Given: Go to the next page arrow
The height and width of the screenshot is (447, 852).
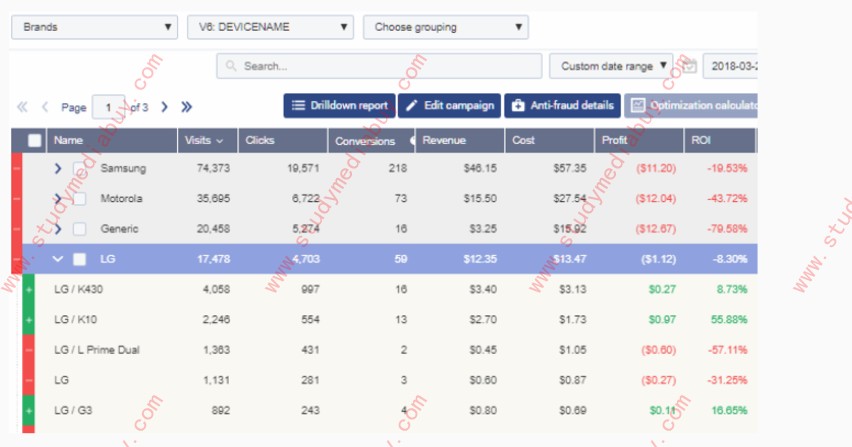Looking at the screenshot, I should (x=164, y=107).
